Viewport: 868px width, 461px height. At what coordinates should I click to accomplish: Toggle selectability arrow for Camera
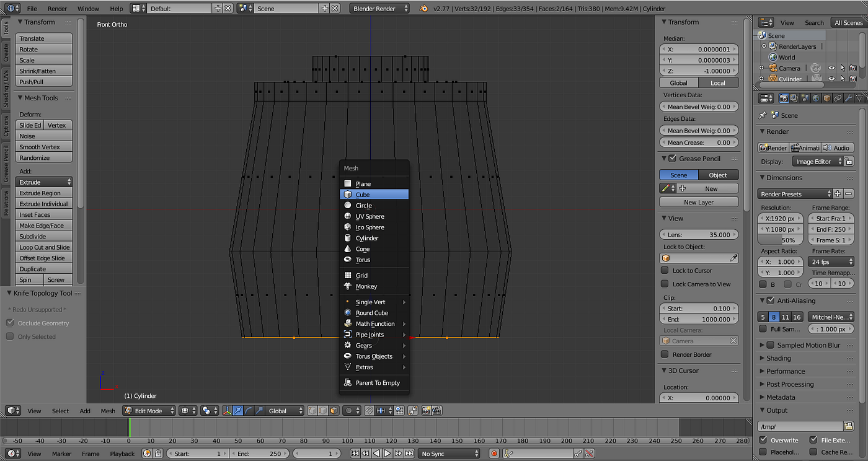842,68
